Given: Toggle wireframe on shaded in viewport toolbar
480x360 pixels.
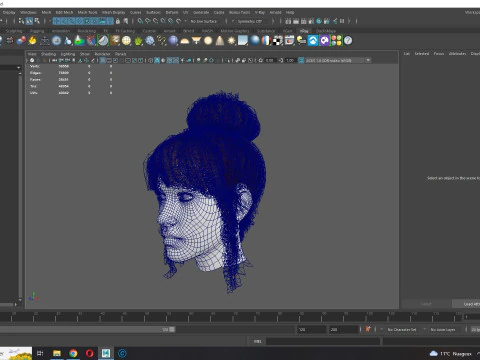Looking at the screenshot, I should pos(169,60).
